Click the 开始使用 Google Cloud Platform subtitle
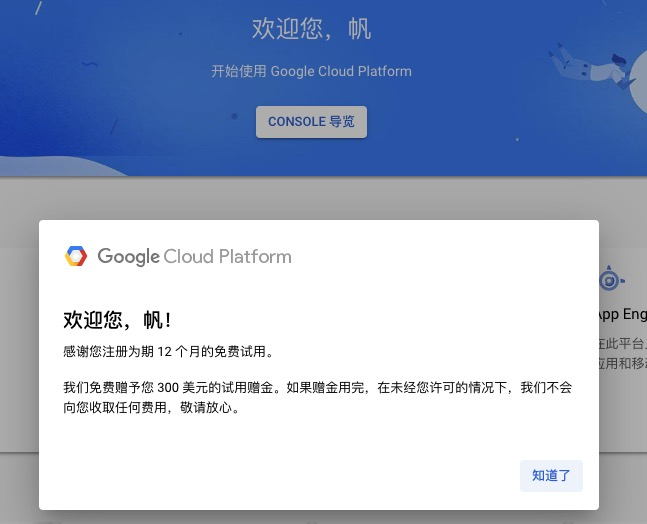This screenshot has height=524, width=647. (311, 72)
